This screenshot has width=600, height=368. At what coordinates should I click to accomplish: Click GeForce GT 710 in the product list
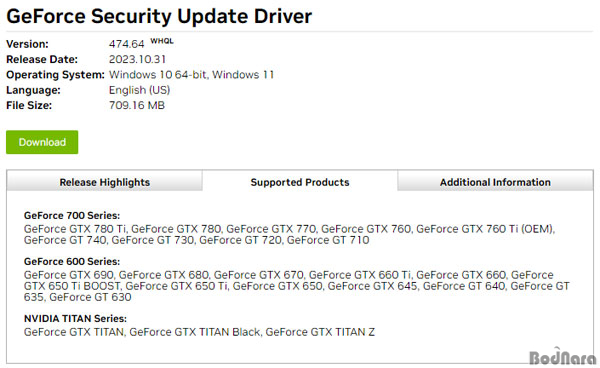pyautogui.click(x=328, y=240)
